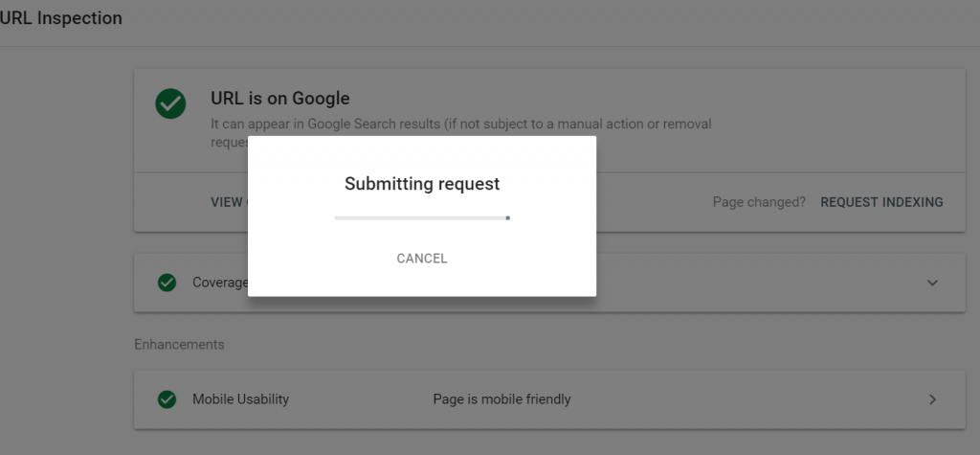Click the 'It can appear in Google Search' description

[325, 124]
